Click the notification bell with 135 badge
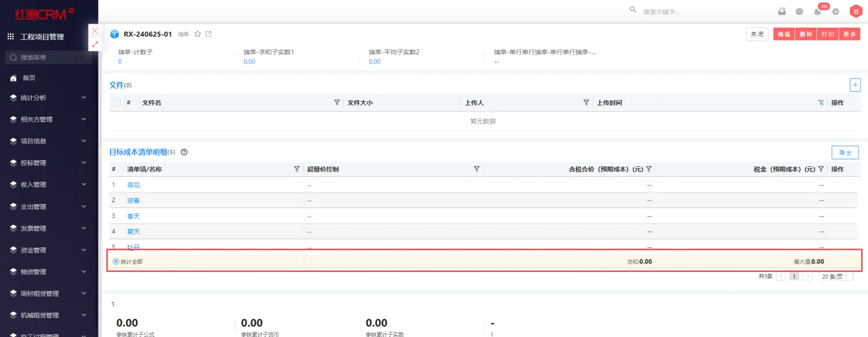 point(818,12)
